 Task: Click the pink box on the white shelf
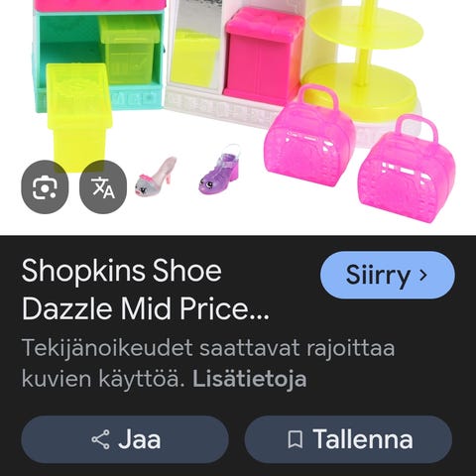[x=264, y=52]
